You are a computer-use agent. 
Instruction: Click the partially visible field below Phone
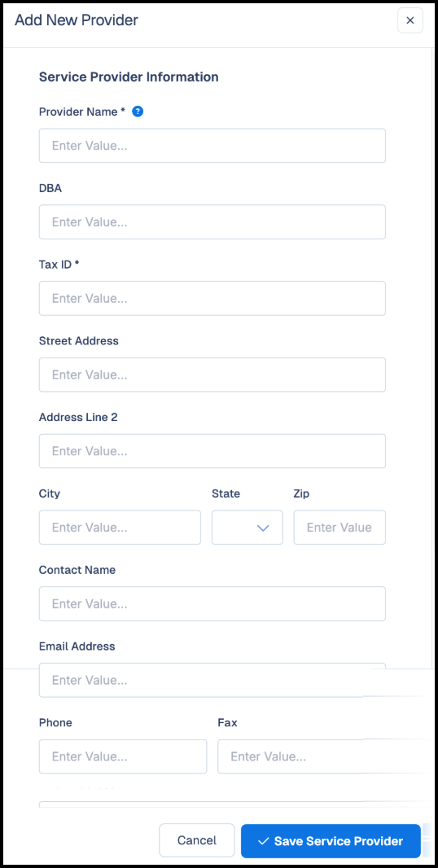[212, 804]
